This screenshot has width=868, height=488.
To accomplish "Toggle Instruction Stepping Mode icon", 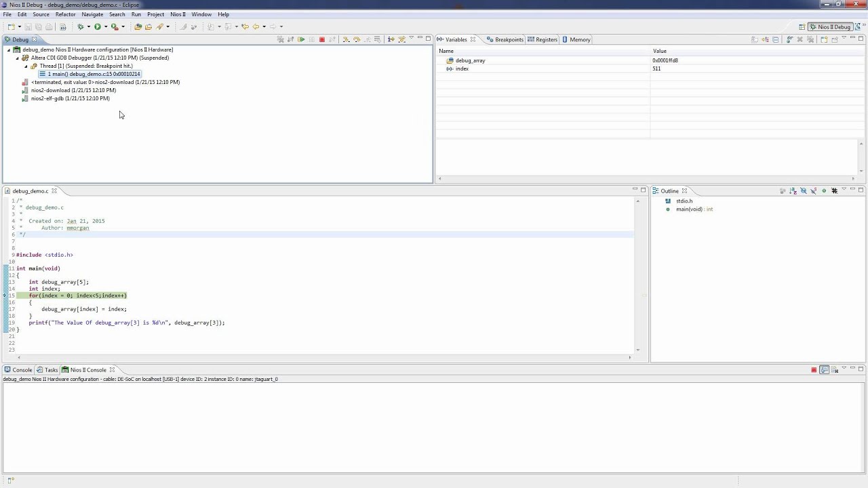I will [391, 39].
